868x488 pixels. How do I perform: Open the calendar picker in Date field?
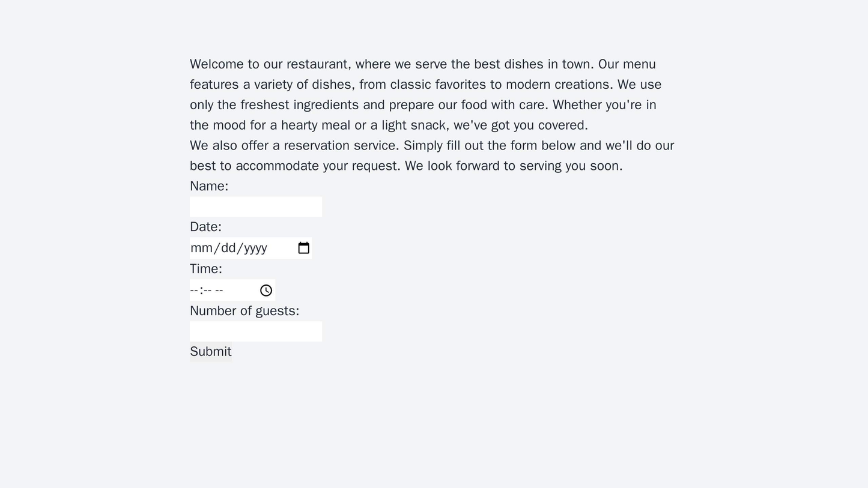coord(303,248)
